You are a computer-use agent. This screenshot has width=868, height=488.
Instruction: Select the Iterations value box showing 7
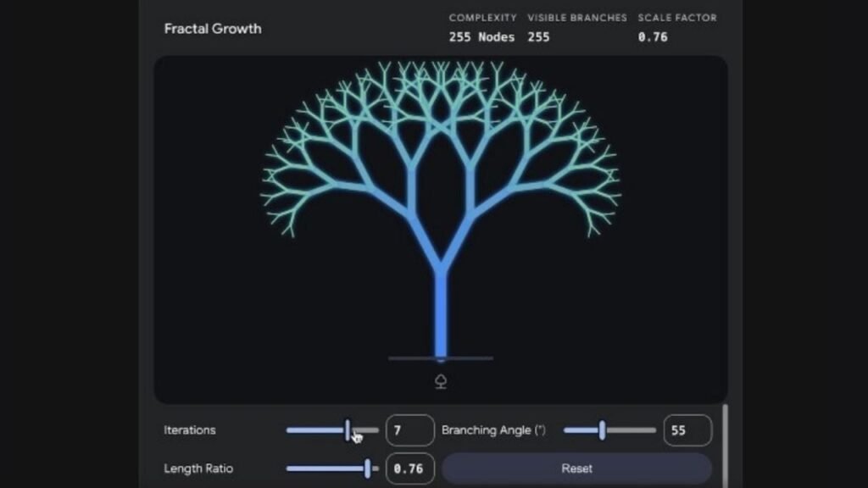click(x=409, y=430)
